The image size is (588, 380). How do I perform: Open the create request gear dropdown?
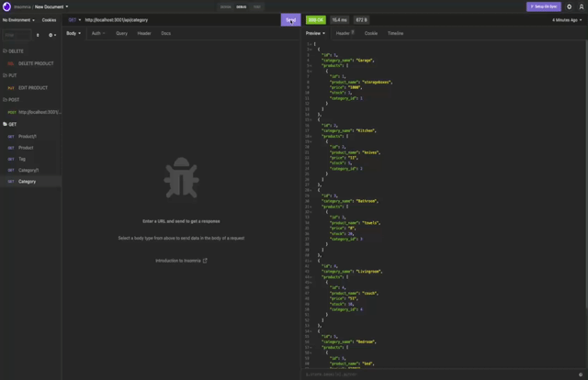click(x=52, y=35)
